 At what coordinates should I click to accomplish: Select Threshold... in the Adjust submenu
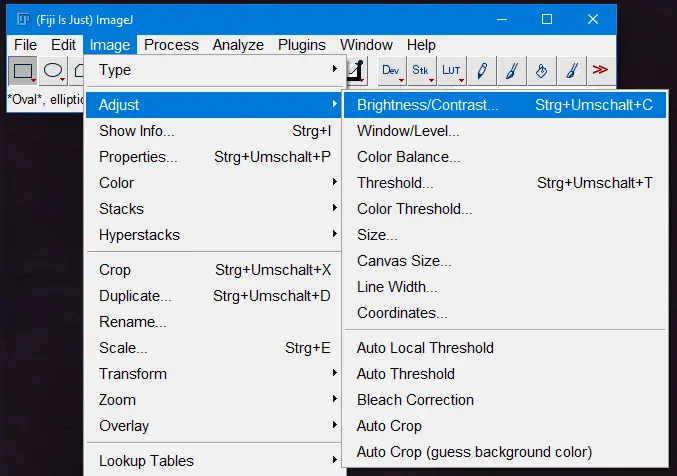coord(395,183)
